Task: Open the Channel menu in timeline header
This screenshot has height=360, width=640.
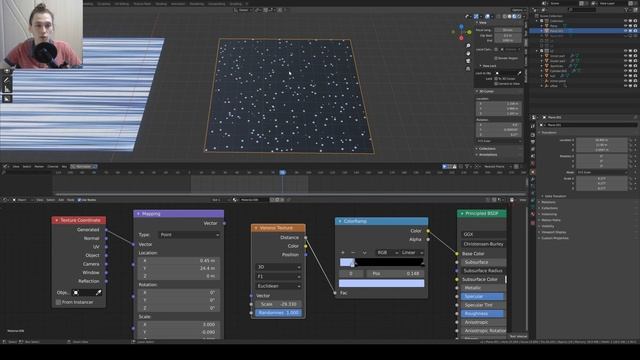Action: tap(53, 167)
